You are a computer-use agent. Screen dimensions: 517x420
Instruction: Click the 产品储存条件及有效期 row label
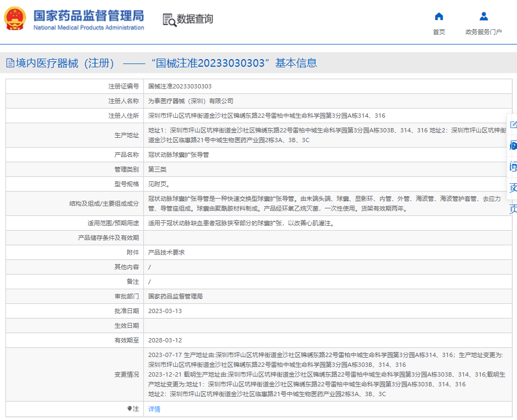pos(109,238)
